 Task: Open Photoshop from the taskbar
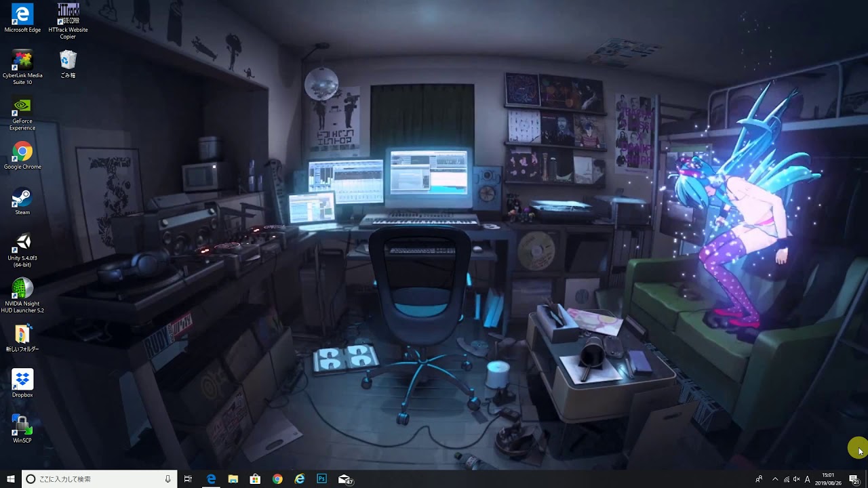[321, 479]
